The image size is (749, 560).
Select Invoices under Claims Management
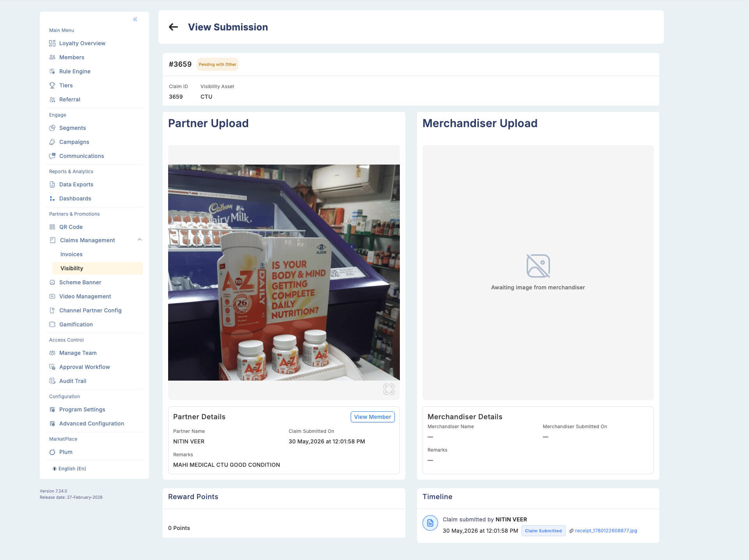pyautogui.click(x=71, y=254)
